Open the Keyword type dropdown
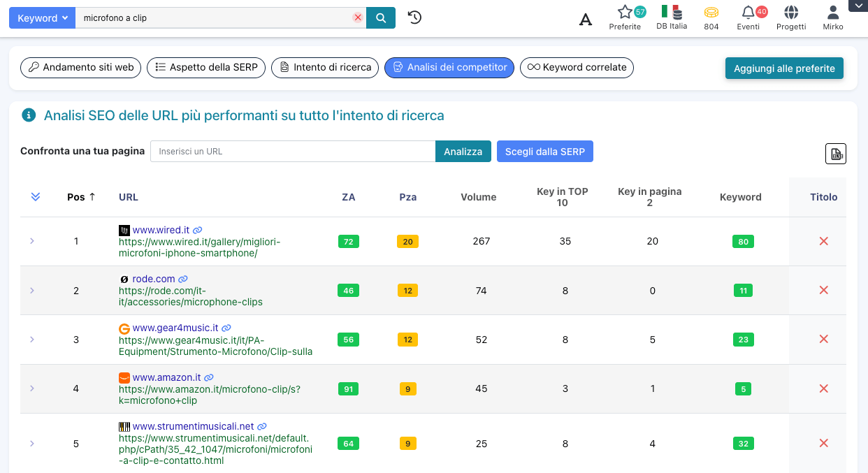This screenshot has height=473, width=868. pyautogui.click(x=42, y=18)
